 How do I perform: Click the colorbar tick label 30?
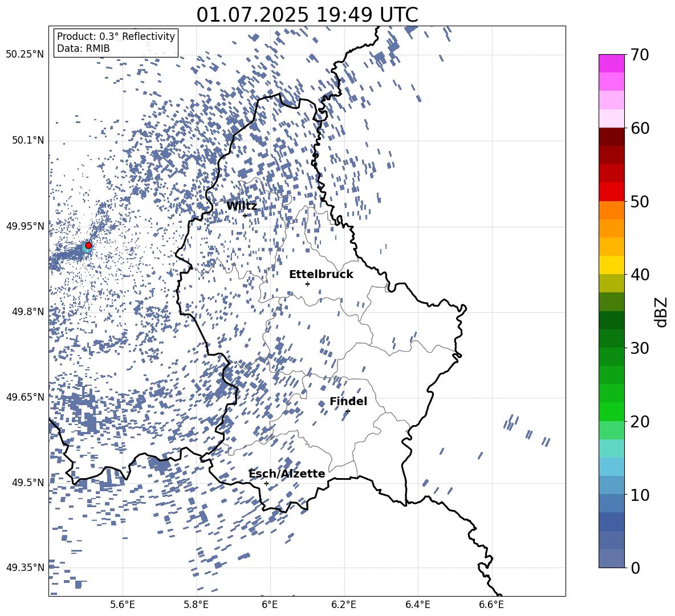pos(640,348)
